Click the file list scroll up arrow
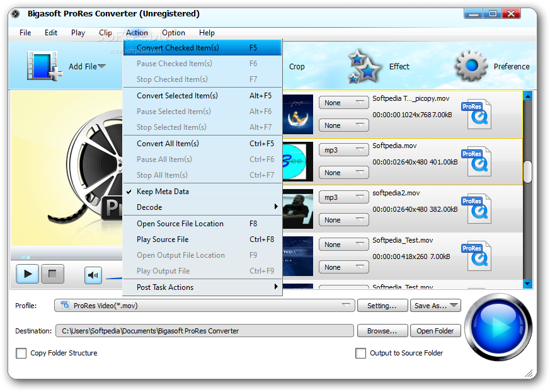The width and height of the screenshot is (550, 392). (527, 95)
